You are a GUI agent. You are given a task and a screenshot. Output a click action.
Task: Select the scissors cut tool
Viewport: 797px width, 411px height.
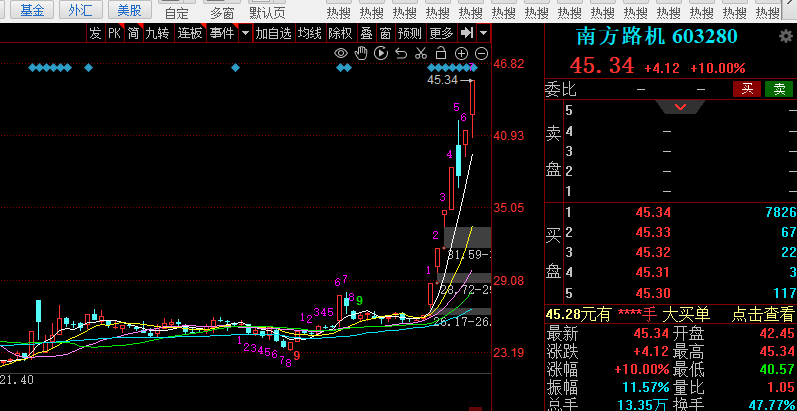coord(421,53)
